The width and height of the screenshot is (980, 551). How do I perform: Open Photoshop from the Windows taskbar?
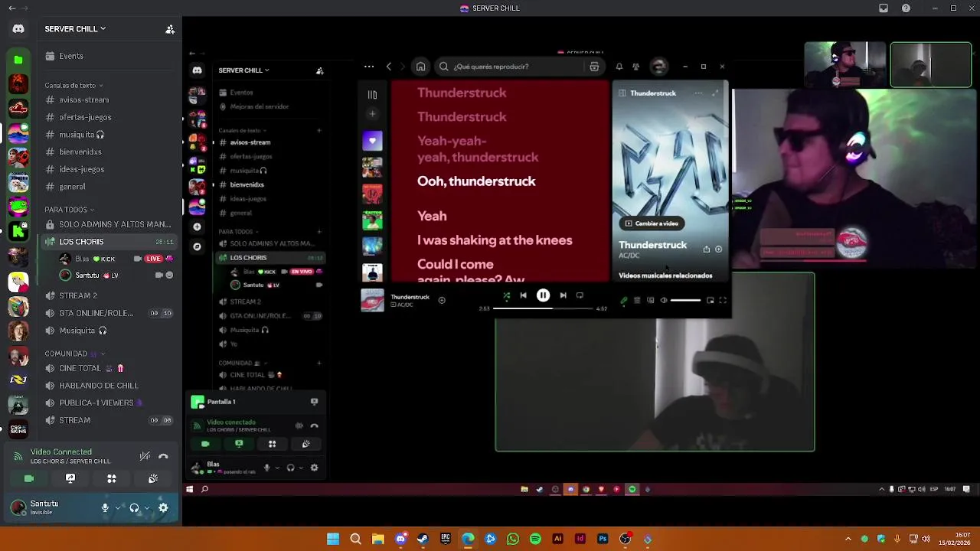[603, 540]
